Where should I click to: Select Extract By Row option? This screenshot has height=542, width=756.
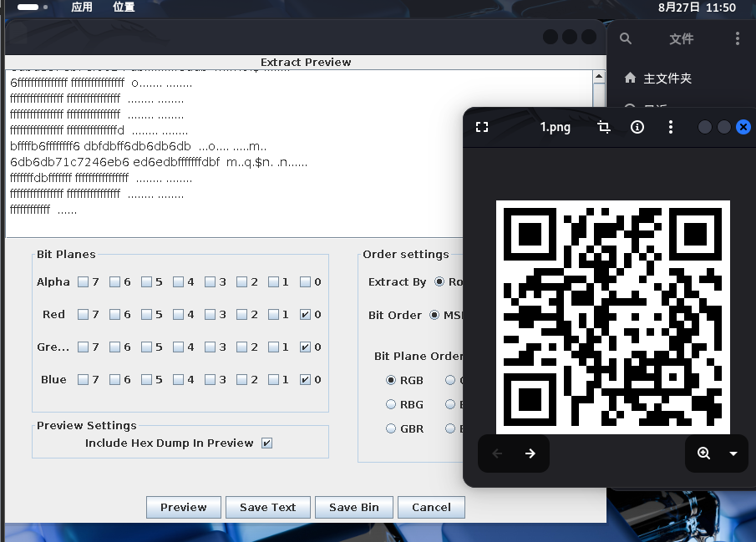(x=439, y=281)
